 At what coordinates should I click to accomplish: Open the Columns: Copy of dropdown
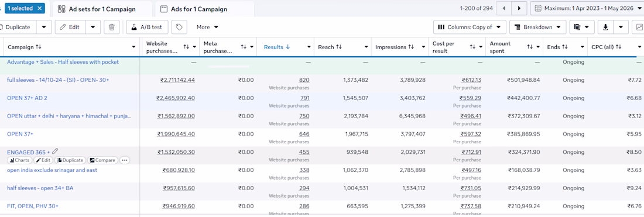[x=470, y=27]
